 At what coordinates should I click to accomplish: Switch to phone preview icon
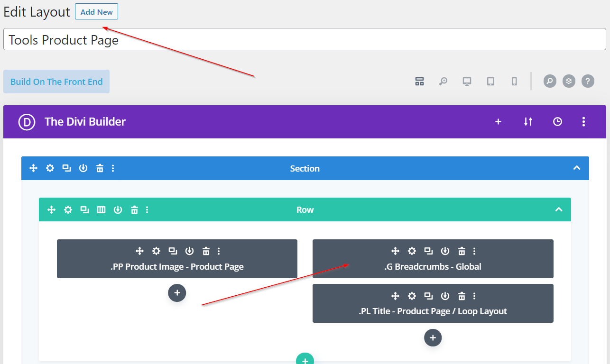coord(514,82)
